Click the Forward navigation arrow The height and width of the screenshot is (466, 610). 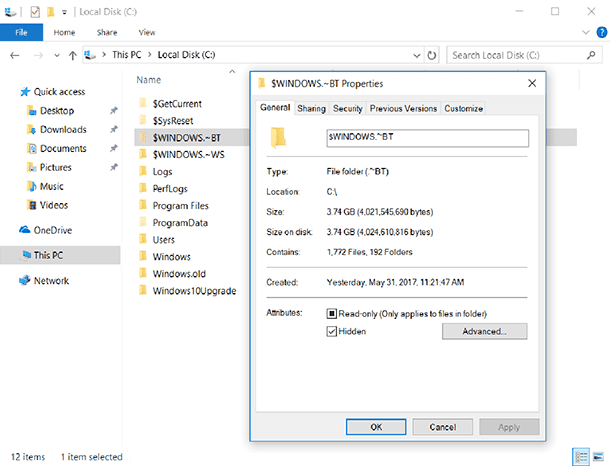click(x=38, y=55)
